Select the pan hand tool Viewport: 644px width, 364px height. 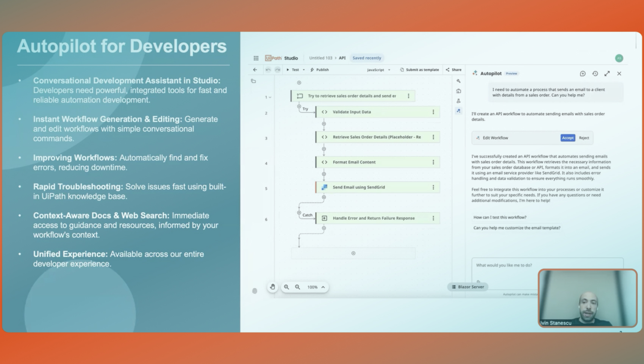272,287
